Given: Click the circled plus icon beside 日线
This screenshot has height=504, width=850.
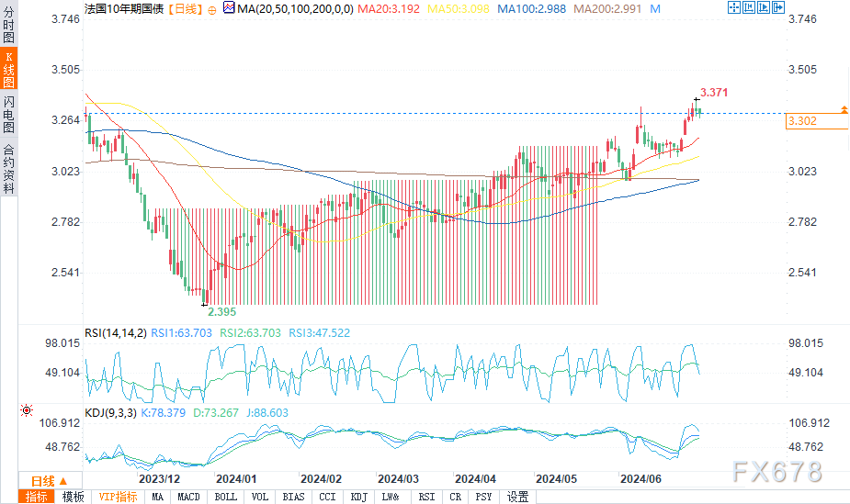Looking at the screenshot, I should click(x=213, y=9).
